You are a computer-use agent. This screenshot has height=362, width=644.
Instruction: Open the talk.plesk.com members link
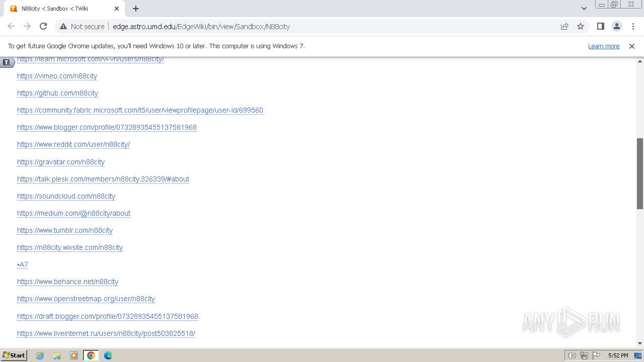click(103, 179)
